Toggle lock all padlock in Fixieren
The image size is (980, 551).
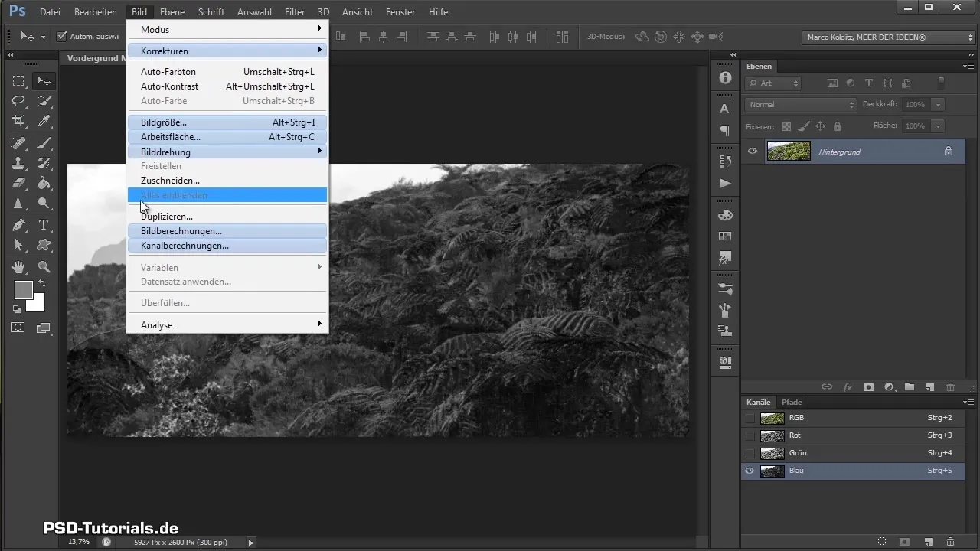[837, 126]
